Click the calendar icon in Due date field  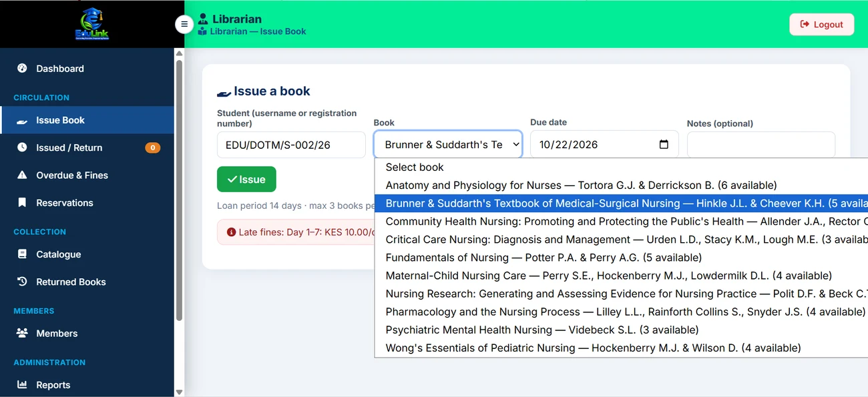664,144
